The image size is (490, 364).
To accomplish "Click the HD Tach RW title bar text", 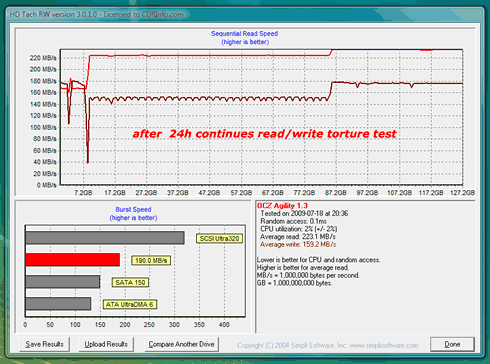I will click(x=96, y=14).
